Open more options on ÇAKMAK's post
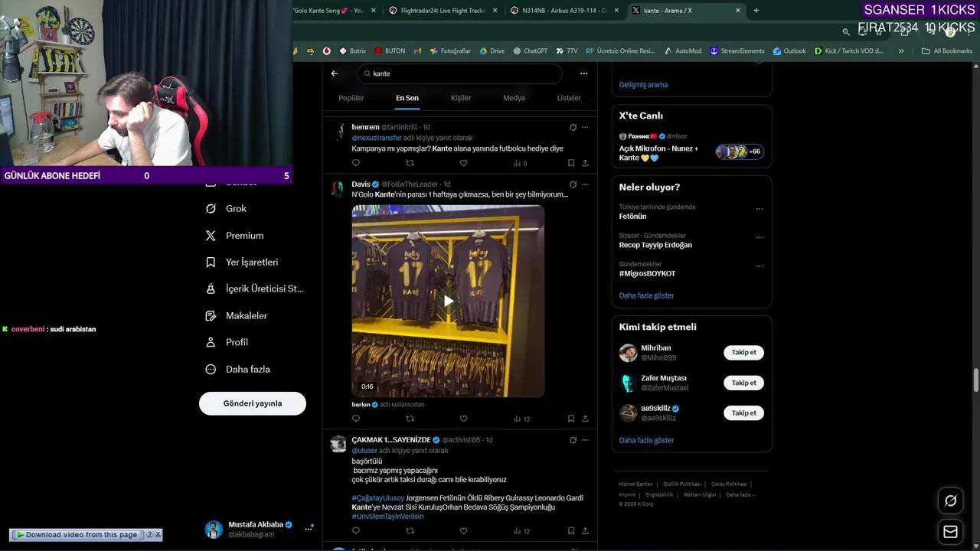 [585, 440]
